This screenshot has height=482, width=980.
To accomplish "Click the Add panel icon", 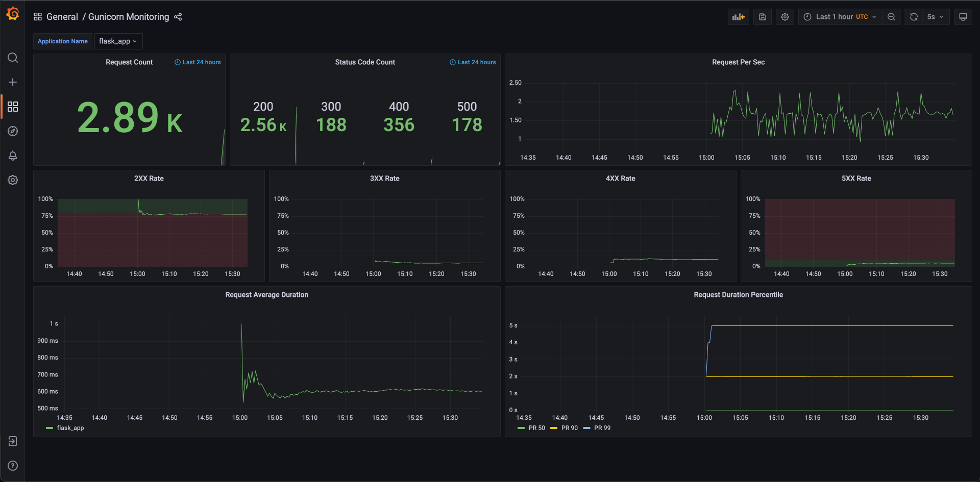I will [738, 17].
